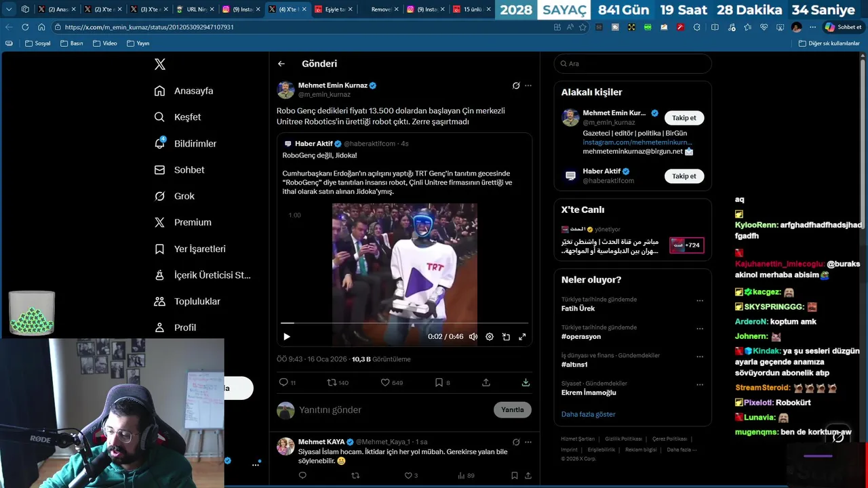The width and height of the screenshot is (868, 488).
Task: Download the video with green download icon
Action: [x=526, y=382]
